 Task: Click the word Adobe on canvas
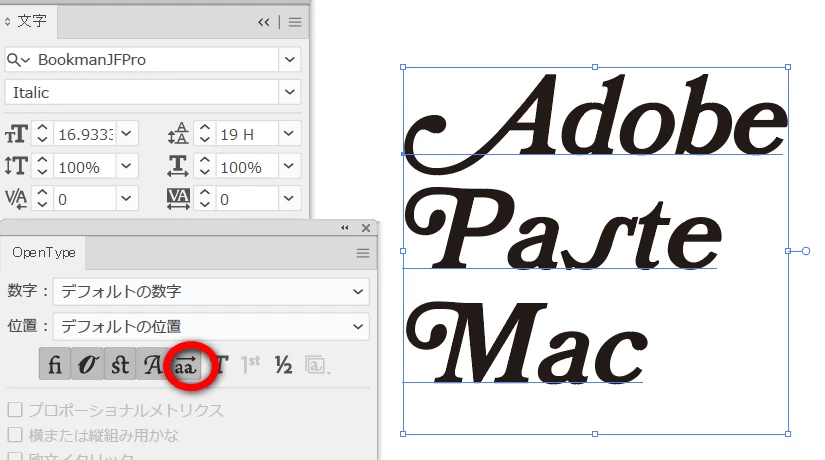[x=596, y=124]
